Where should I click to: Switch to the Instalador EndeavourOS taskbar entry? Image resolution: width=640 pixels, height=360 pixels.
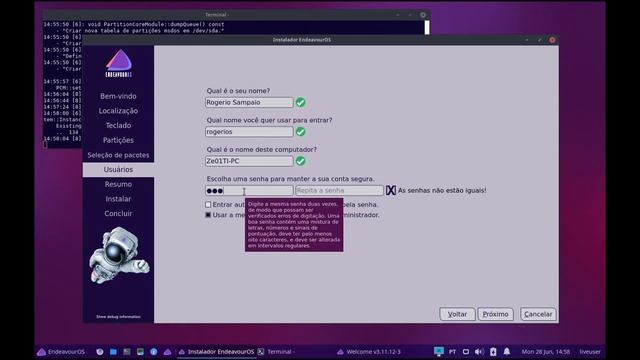click(216, 352)
